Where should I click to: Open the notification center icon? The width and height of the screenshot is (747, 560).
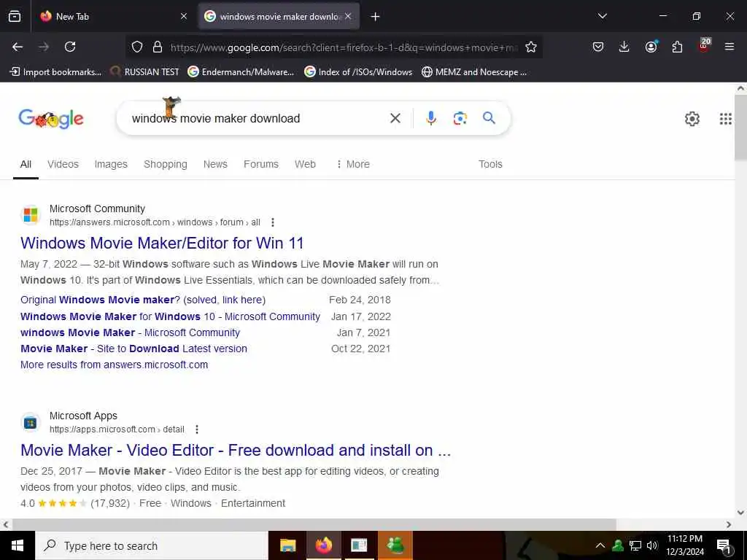[x=724, y=546]
